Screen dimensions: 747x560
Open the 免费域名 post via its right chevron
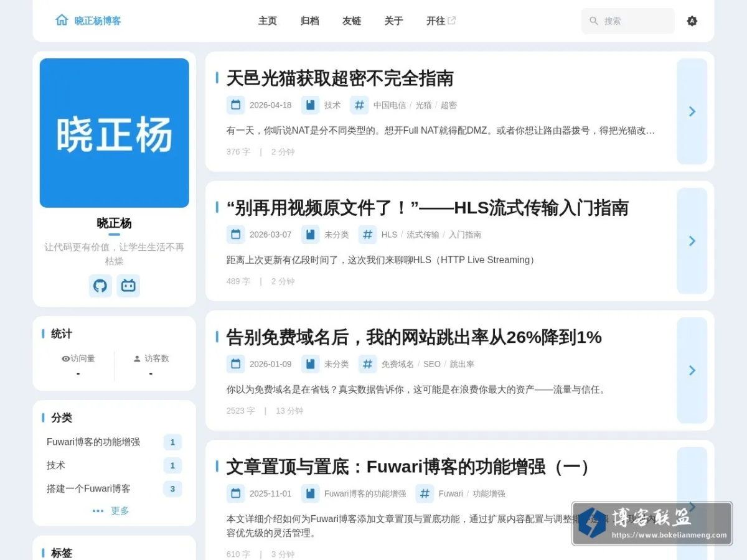pyautogui.click(x=692, y=370)
